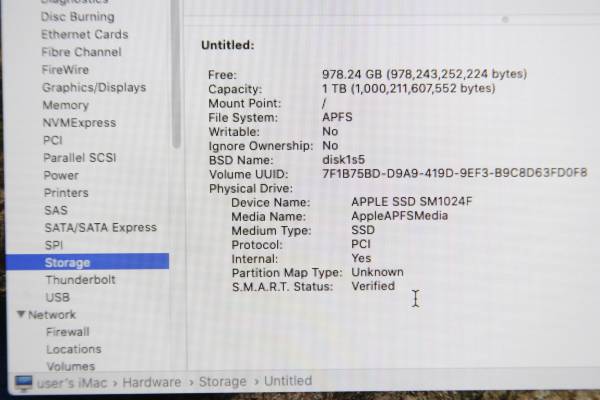Select Power in the hardware list
The image size is (600, 400).
coord(61,175)
